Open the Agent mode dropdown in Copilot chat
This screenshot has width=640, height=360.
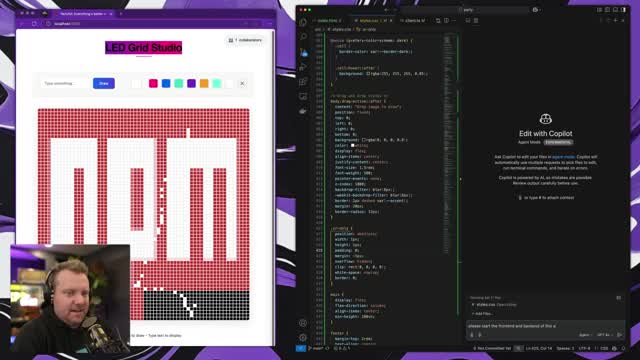[x=585, y=335]
